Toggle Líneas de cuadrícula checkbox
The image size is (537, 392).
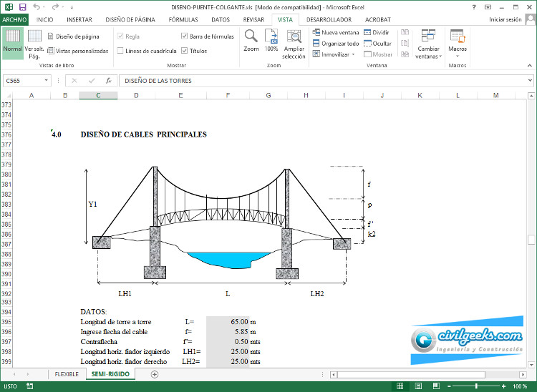point(120,51)
